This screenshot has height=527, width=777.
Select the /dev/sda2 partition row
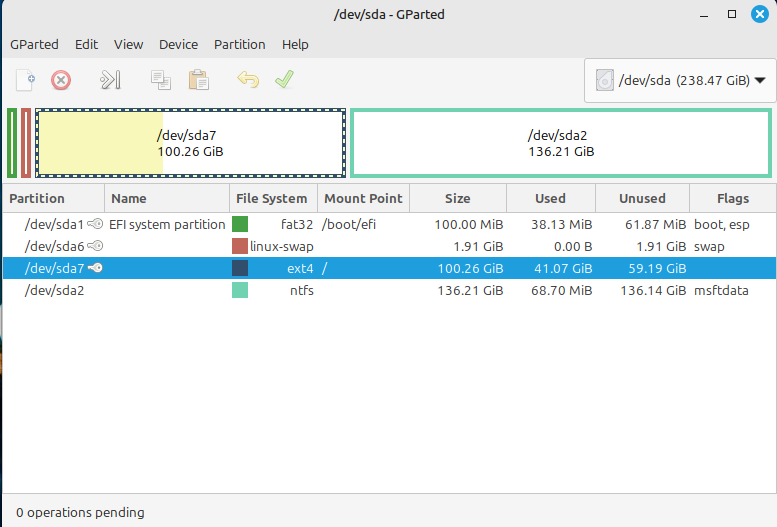(389, 290)
